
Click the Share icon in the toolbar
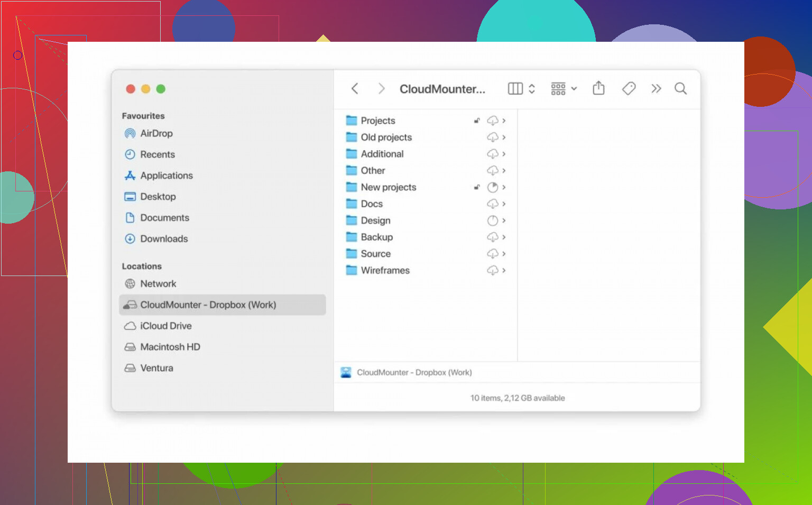coord(598,88)
